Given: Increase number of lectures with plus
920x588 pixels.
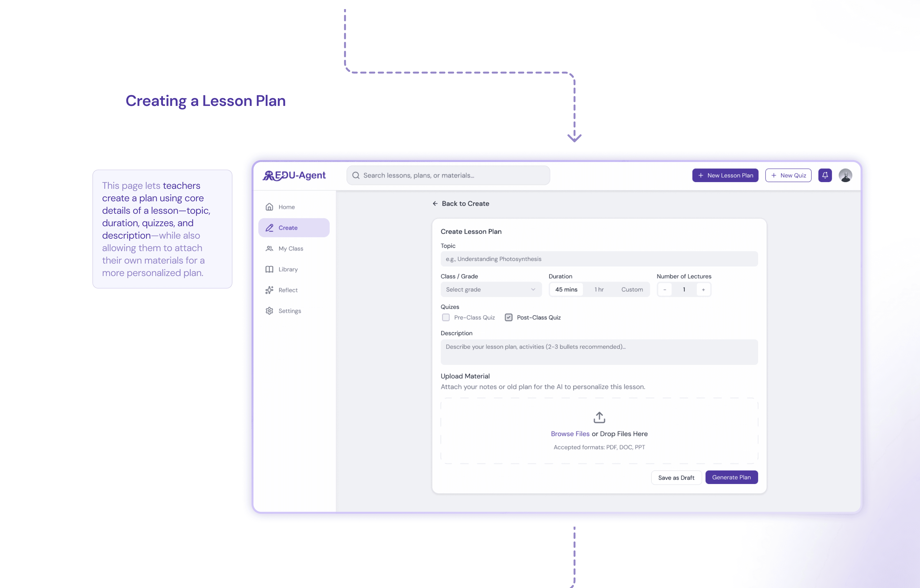Looking at the screenshot, I should point(703,290).
